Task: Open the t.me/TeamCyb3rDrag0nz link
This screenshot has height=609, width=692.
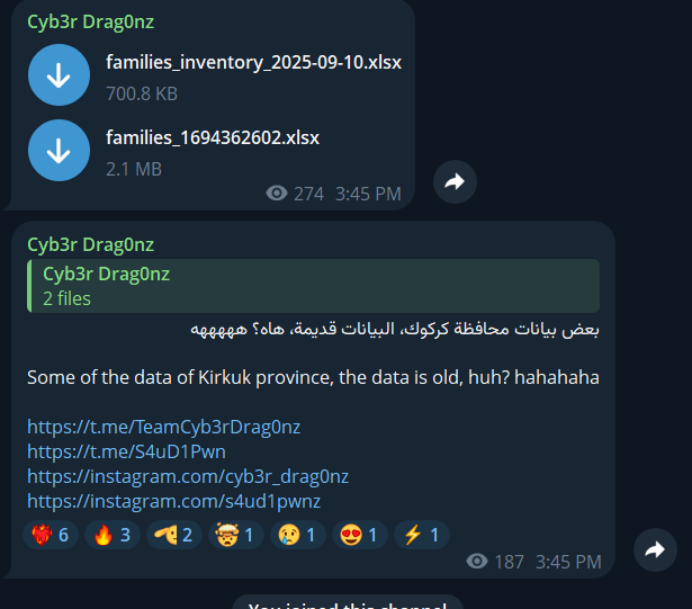Action: (x=164, y=427)
